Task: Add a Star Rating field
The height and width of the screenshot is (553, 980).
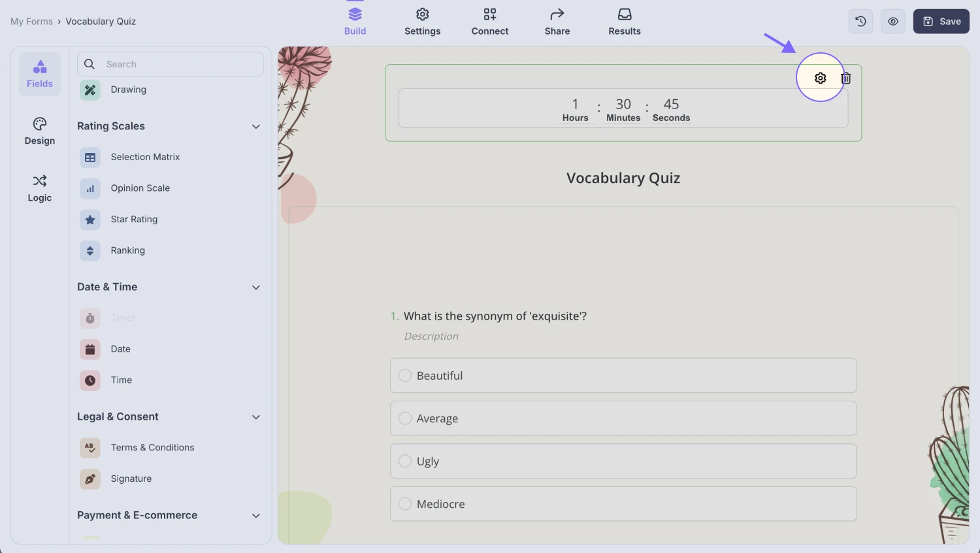Action: 134,220
